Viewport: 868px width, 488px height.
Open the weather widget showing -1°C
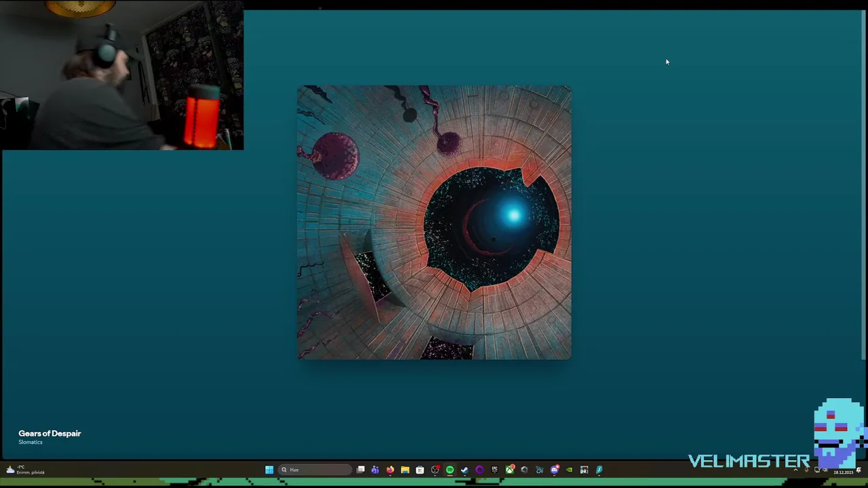tap(26, 470)
